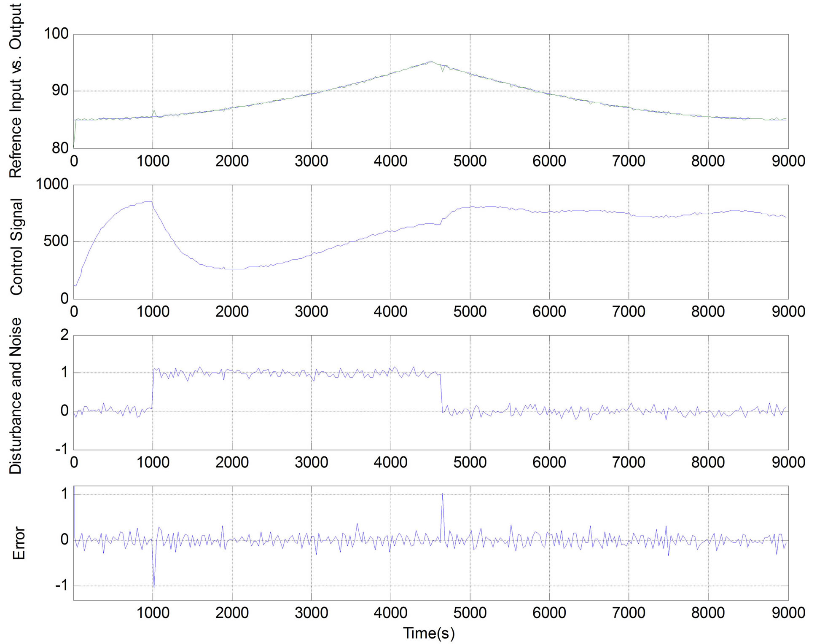
Task: Click the 1 y-tick of the Error plot
Action: [x=64, y=494]
